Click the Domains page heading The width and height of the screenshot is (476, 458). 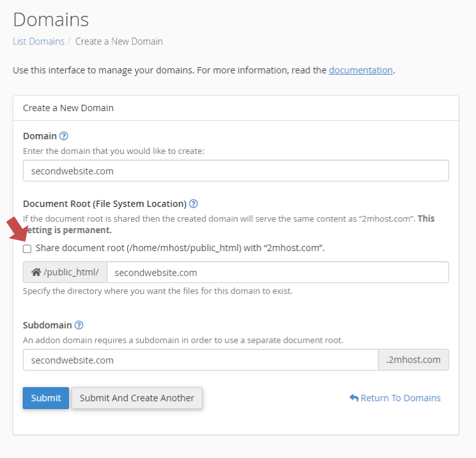tap(51, 20)
